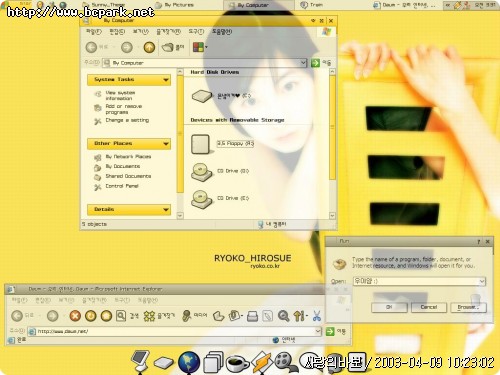This screenshot has width=500, height=375.
Task: Select the 3.5 Floppy (A:) drive
Action: pyautogui.click(x=235, y=143)
